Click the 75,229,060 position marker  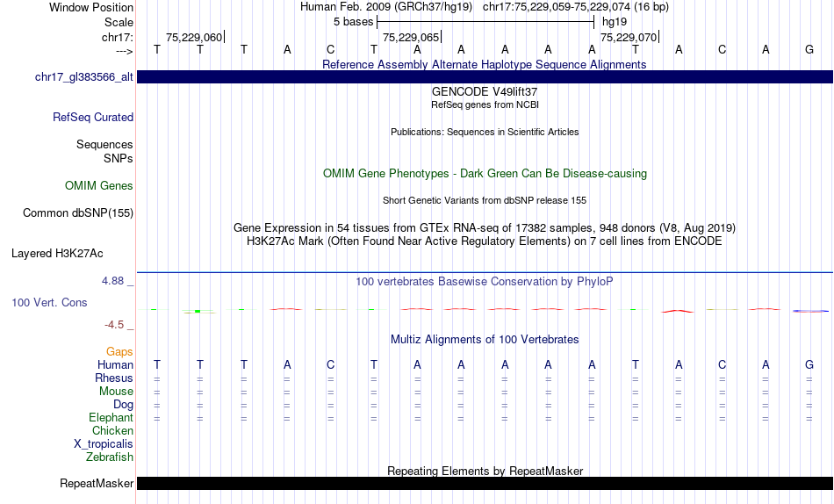(x=195, y=37)
